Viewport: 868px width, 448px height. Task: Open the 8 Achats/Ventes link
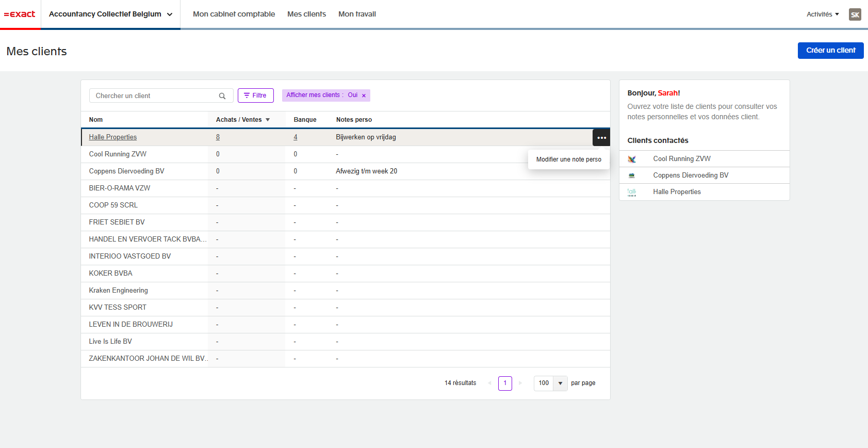coord(218,137)
